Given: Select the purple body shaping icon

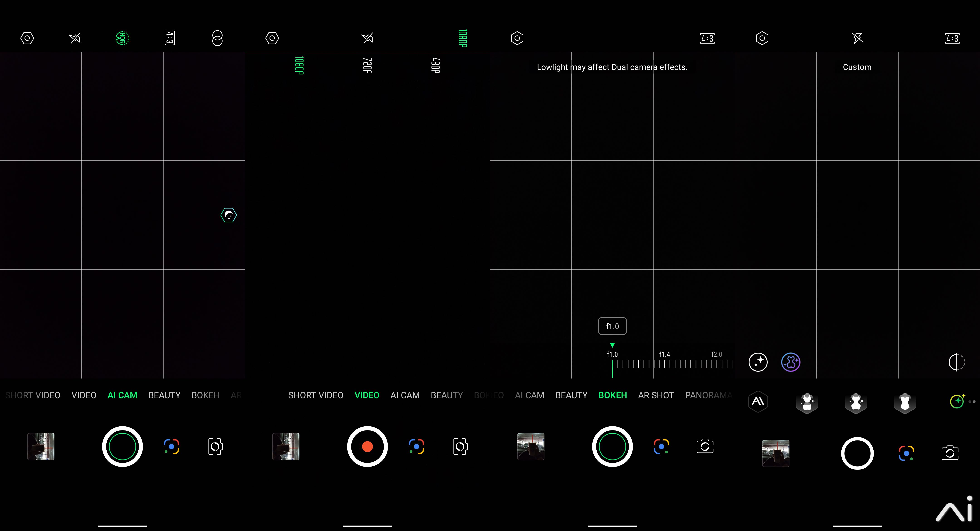Looking at the screenshot, I should tap(791, 362).
